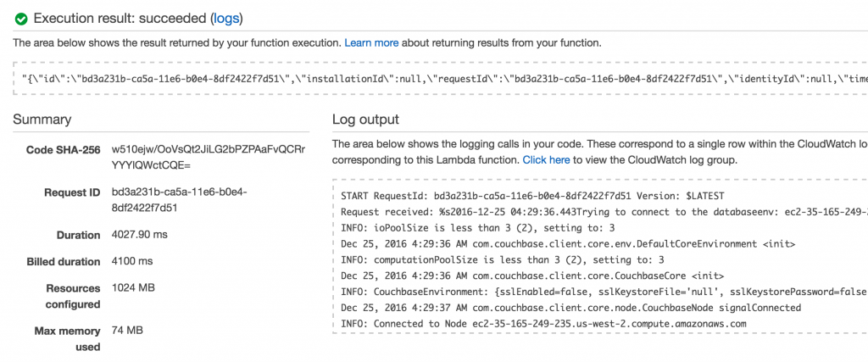868x362 pixels.
Task: Click the Log output section heading
Action: click(x=365, y=120)
